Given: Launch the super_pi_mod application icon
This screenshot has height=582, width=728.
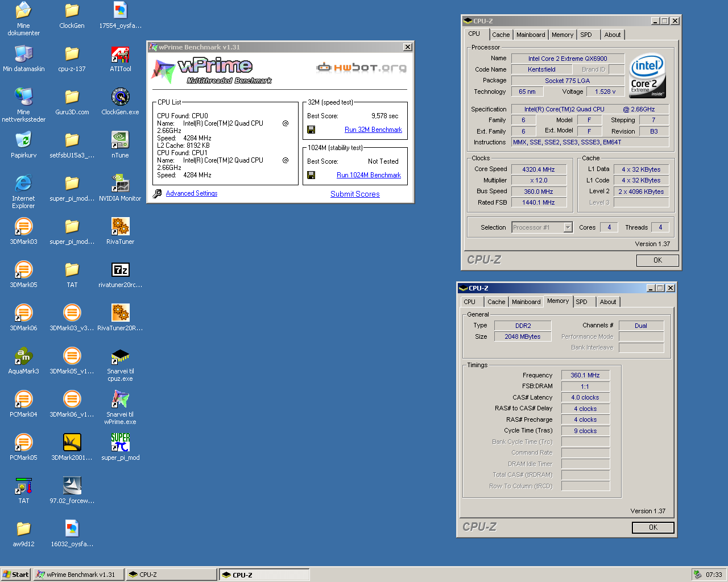Looking at the screenshot, I should point(120,448).
